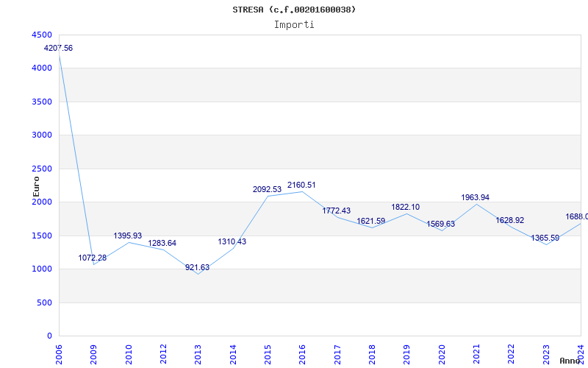Click the x-axis year 2014
Image resolution: width=588 pixels, height=368 pixels.
tap(233, 354)
